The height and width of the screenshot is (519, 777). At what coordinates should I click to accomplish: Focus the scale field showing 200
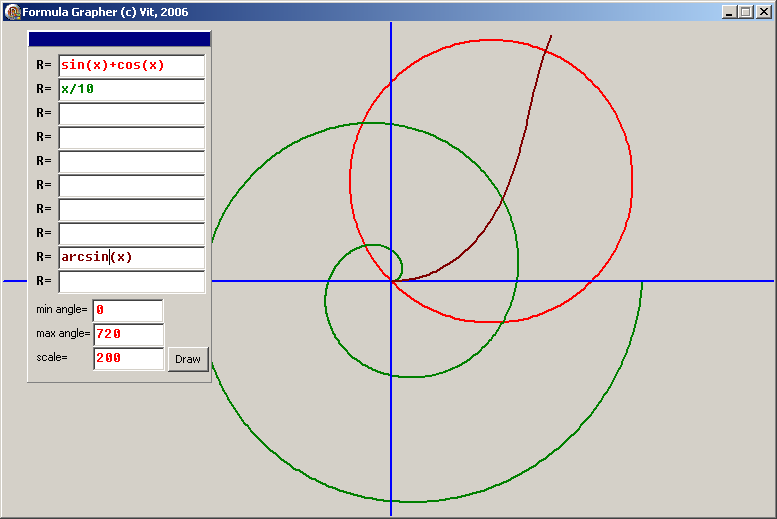(x=128, y=358)
